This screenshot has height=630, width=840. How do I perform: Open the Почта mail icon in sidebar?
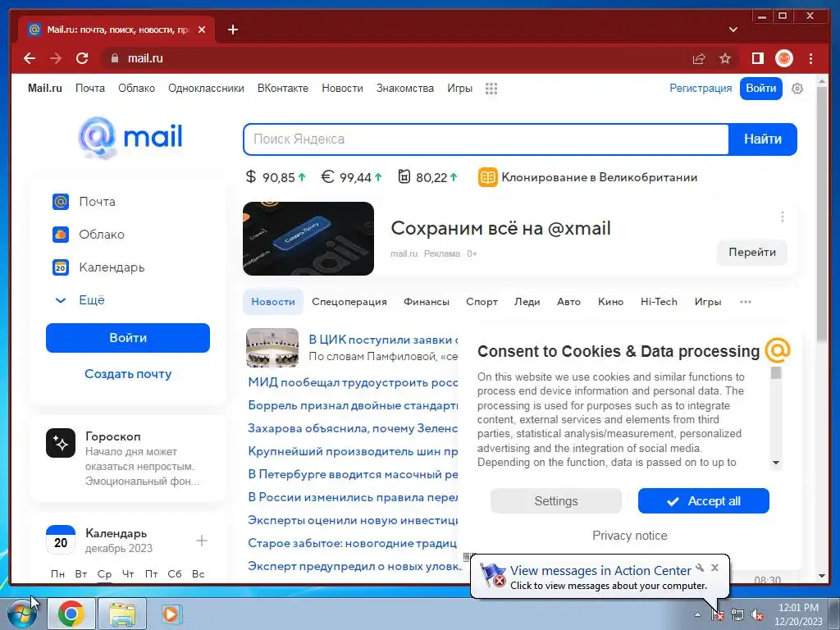61,202
